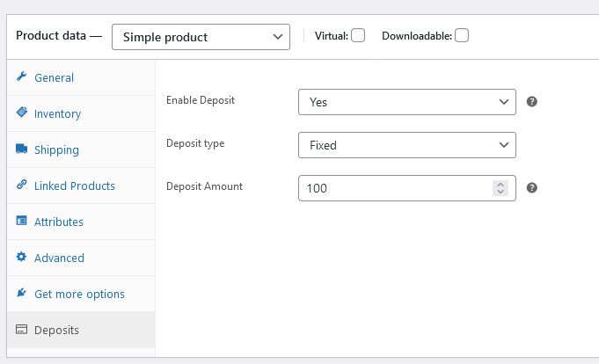
Task: Click the Shipping truck icon
Action: [21, 149]
